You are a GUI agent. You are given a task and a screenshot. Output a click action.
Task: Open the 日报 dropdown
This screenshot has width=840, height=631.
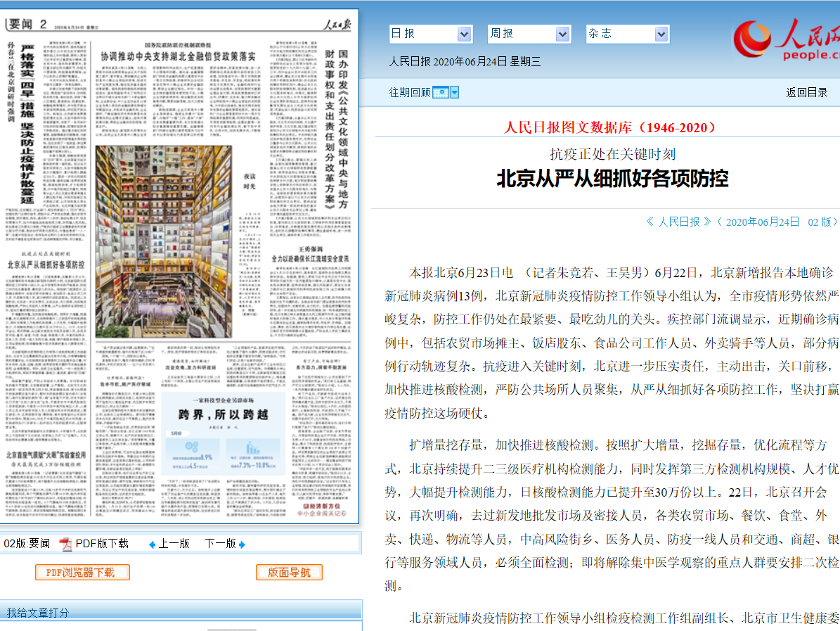[430, 34]
